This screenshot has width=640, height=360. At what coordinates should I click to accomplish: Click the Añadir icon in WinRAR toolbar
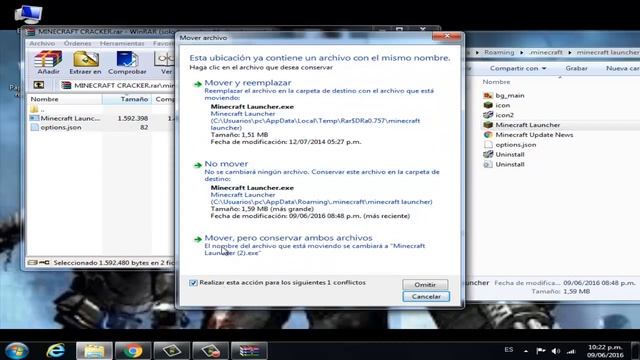[48, 62]
